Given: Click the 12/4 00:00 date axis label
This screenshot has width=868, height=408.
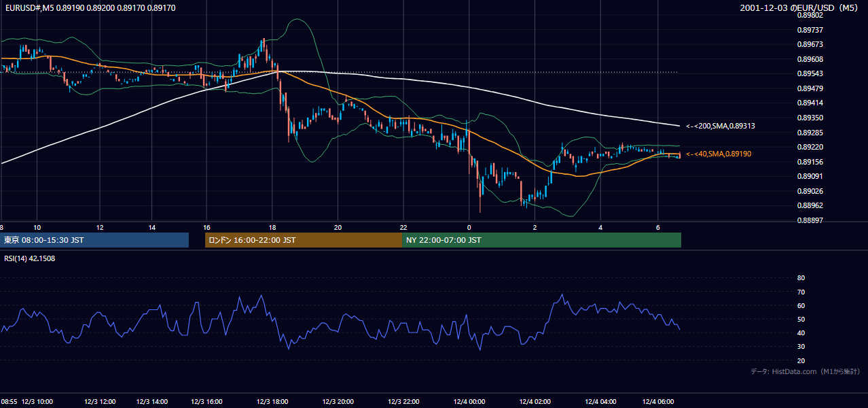Looking at the screenshot, I should pos(469,401).
